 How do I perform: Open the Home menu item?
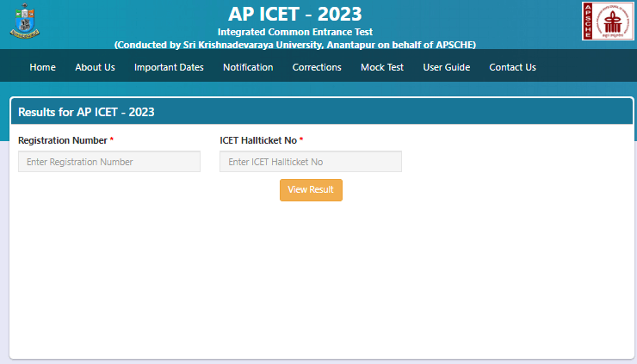coord(43,67)
